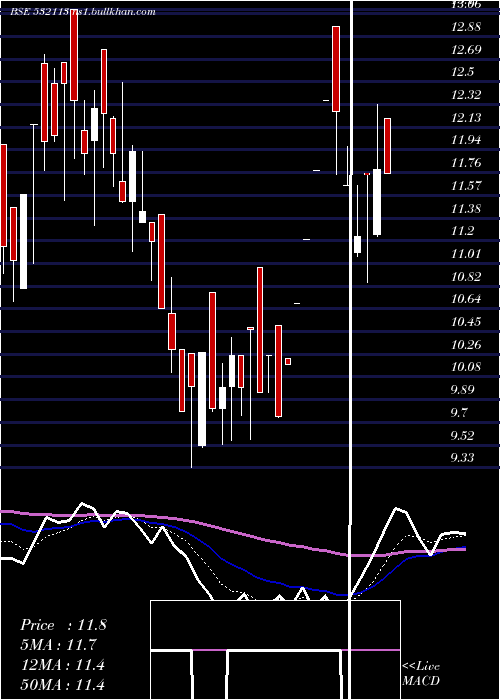
Task: Click the 10.82 price axis label
Action: (x=466, y=276)
